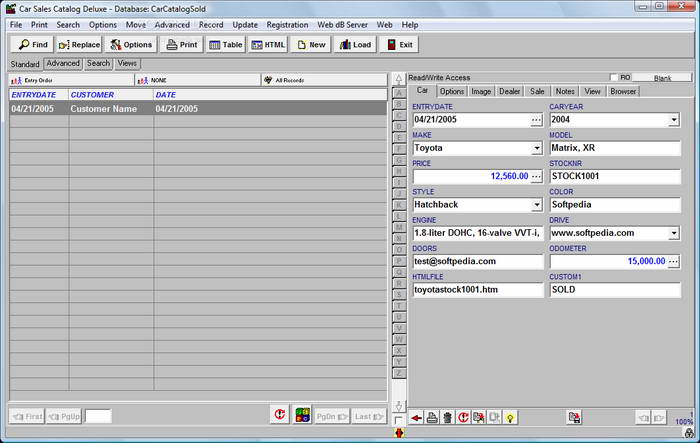The width and height of the screenshot is (700, 443).
Task: Expand the DRIVE dropdown
Action: tap(674, 233)
